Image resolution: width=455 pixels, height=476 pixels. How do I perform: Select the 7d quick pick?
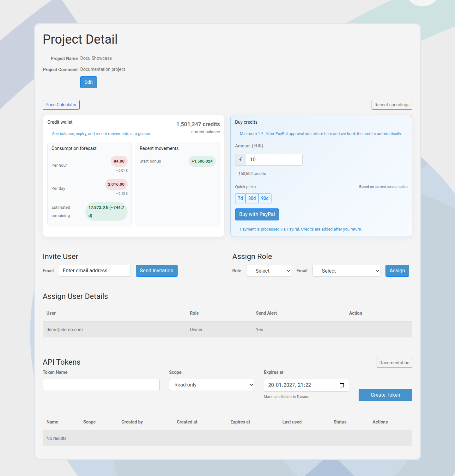click(240, 198)
